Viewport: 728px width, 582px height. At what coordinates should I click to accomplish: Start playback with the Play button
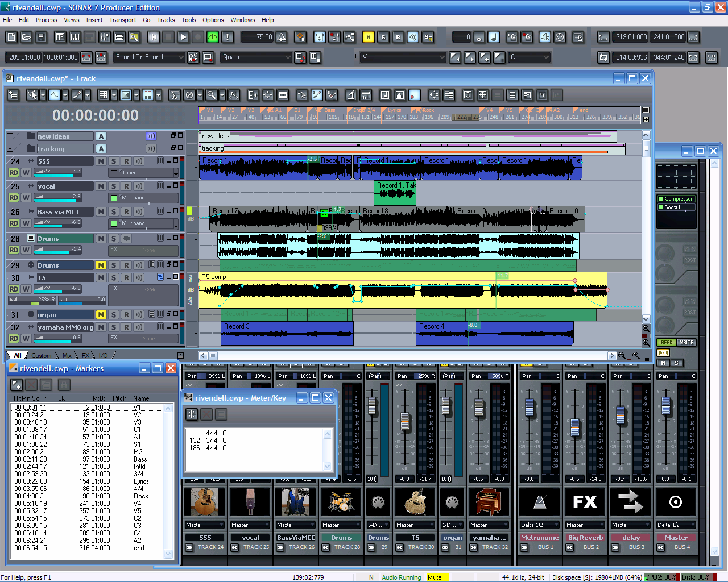point(183,37)
